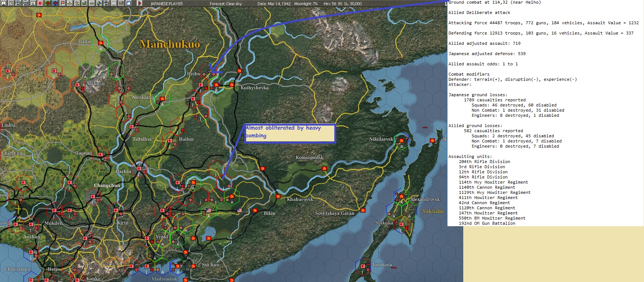Click the 'JAPANESE PLAYER' status text

pos(167,4)
